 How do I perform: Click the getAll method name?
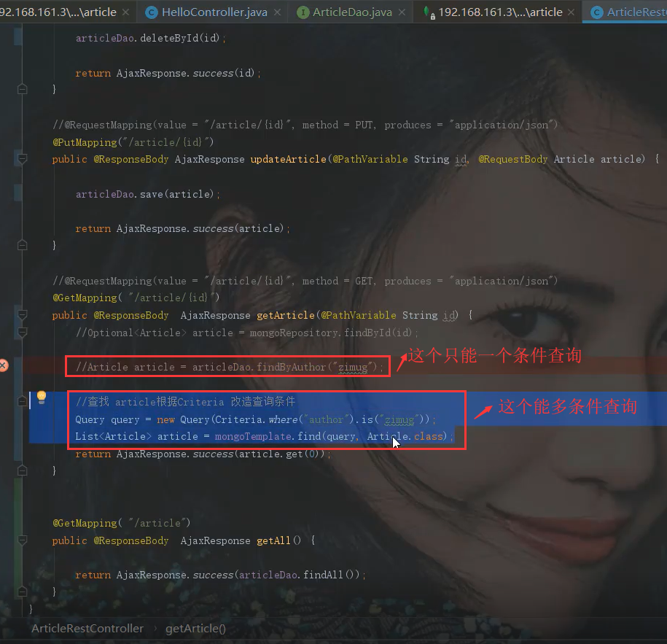coord(273,540)
